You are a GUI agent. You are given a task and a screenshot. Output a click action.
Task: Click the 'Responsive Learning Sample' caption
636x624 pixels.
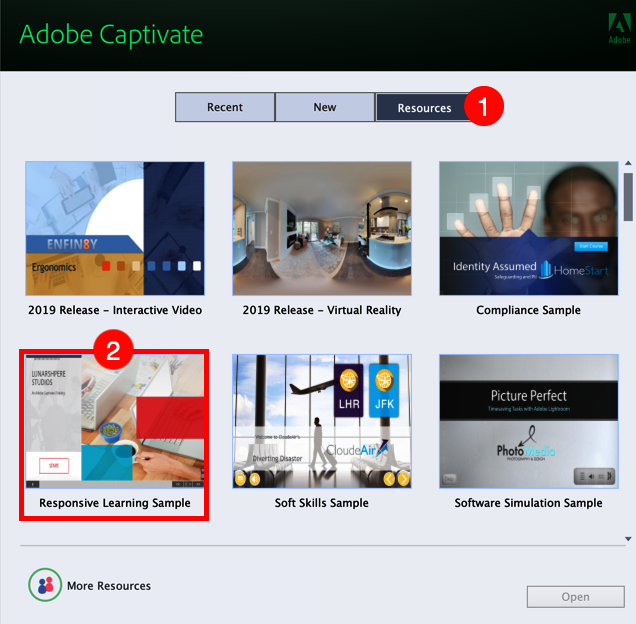point(115,503)
